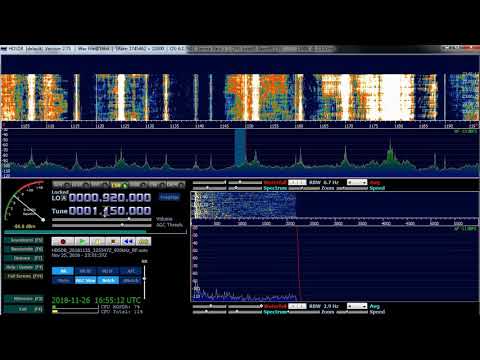Open upper RBW dropdown beside Waterfall label
480x360 pixels.
coord(297,182)
